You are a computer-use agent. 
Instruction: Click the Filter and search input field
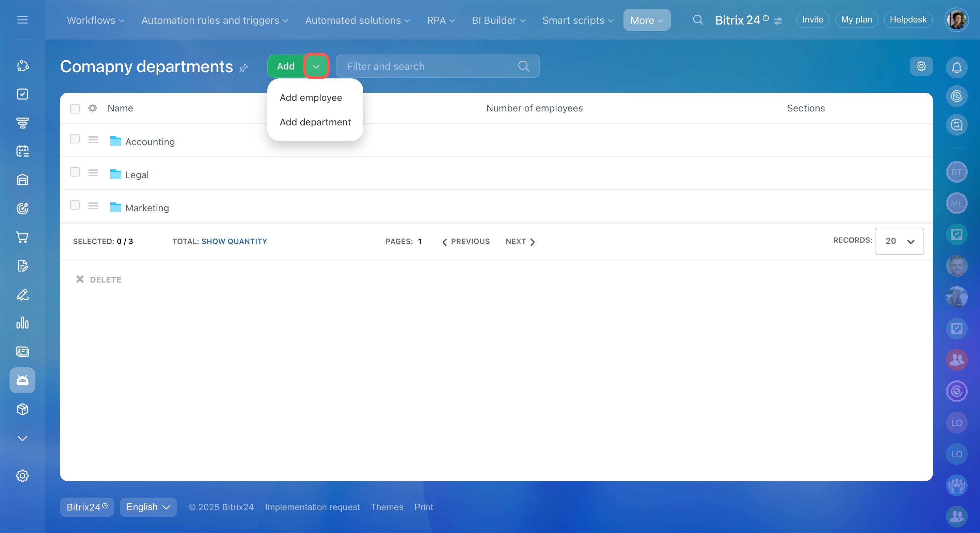[438, 66]
